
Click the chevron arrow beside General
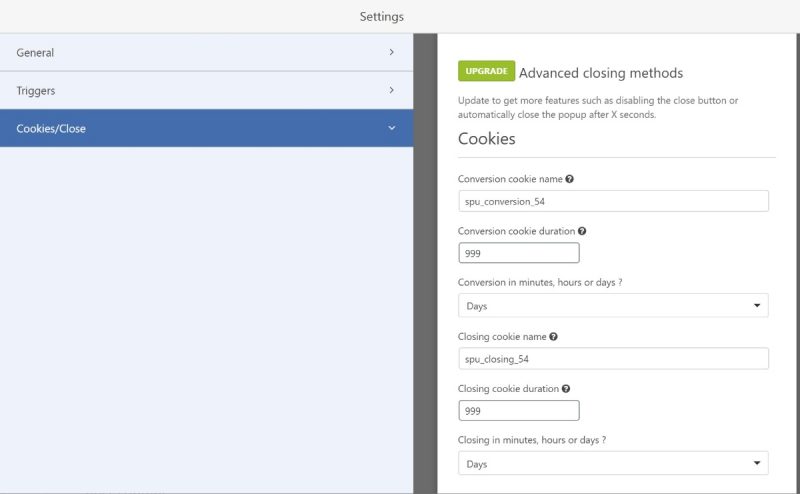(x=391, y=52)
